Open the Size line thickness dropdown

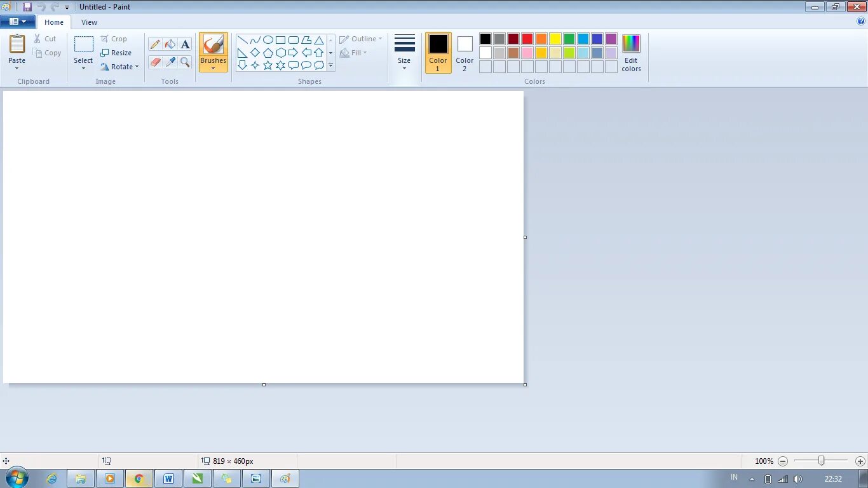(x=404, y=53)
